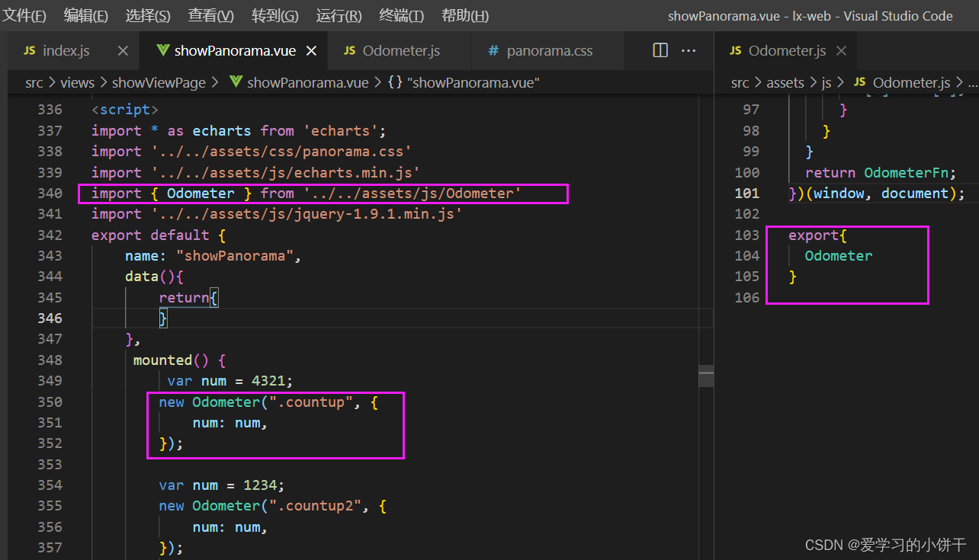
Task: Click line number 103 in right editor
Action: pos(747,235)
